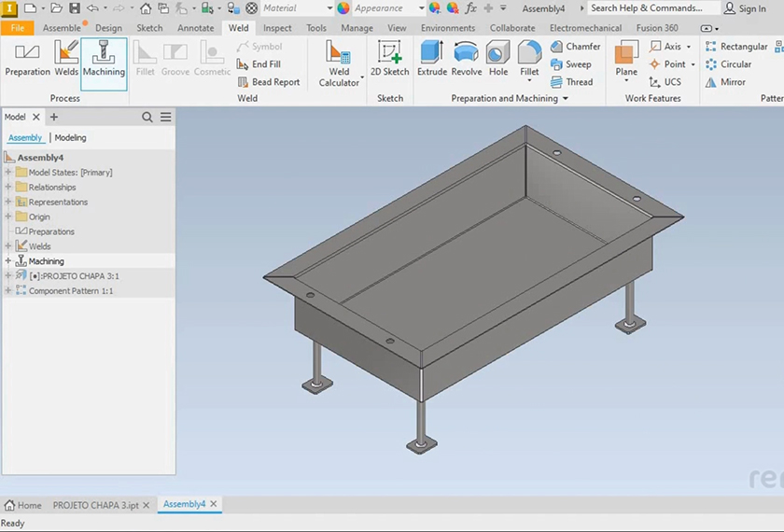Switch browser to Assembly view
The image size is (784, 532).
(25, 138)
